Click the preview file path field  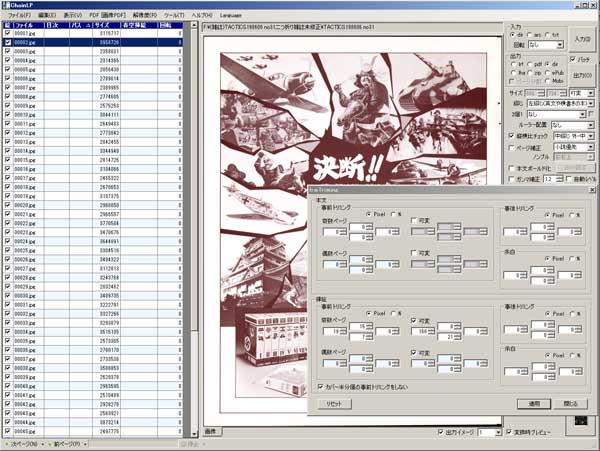tap(352, 27)
